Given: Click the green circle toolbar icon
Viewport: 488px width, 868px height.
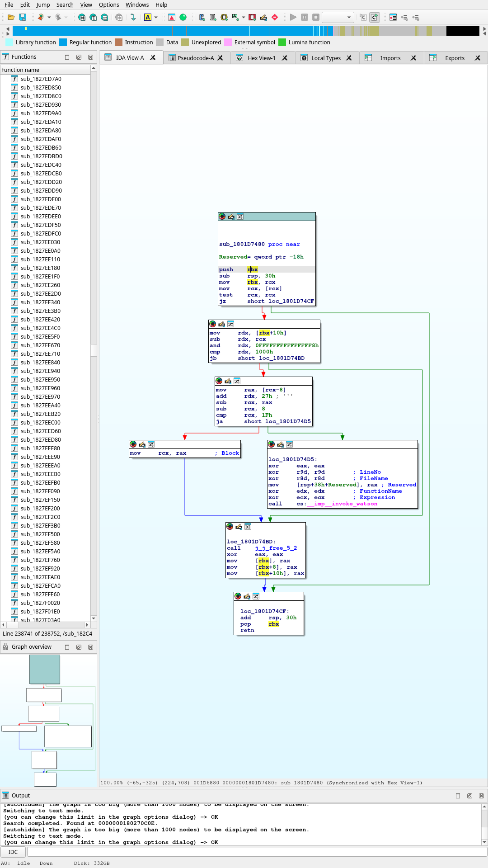Looking at the screenshot, I should [183, 17].
